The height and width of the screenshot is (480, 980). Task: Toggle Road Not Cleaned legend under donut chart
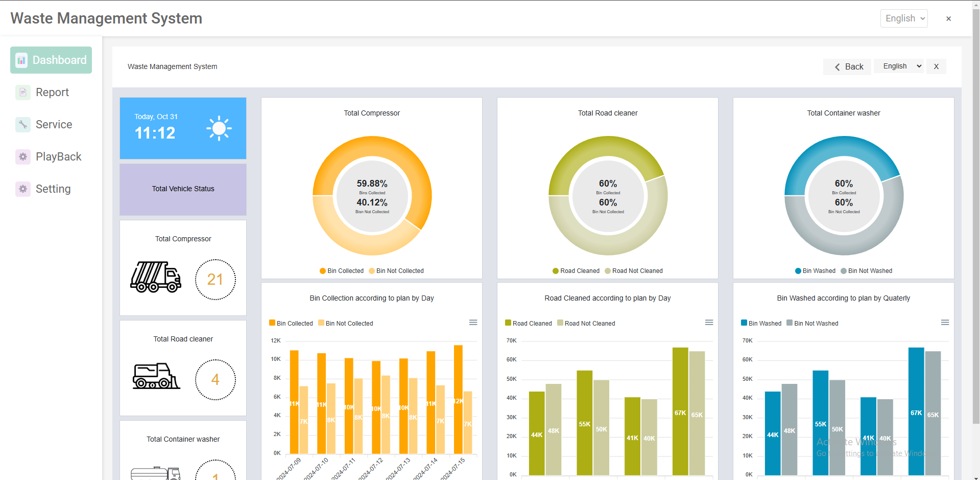tap(634, 271)
